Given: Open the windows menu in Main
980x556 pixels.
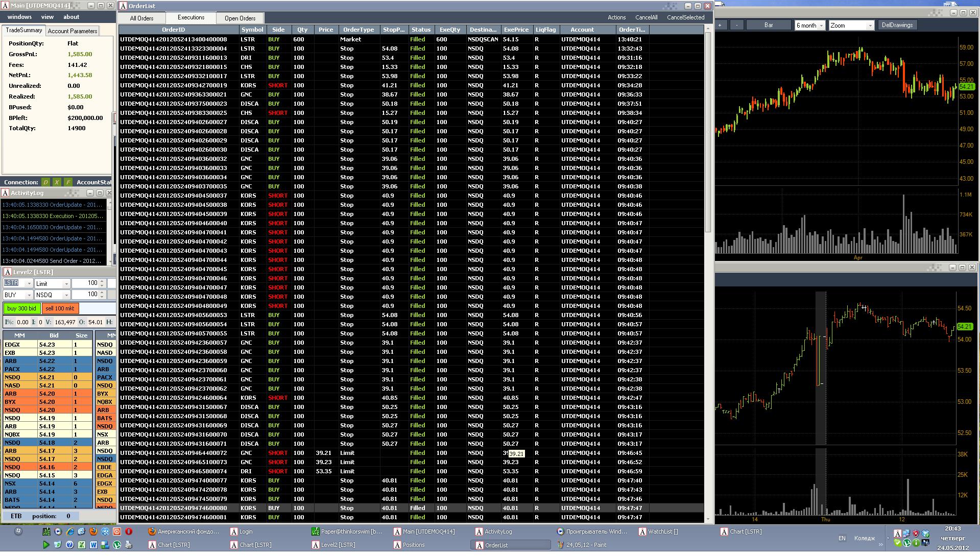Looking at the screenshot, I should pos(19,17).
